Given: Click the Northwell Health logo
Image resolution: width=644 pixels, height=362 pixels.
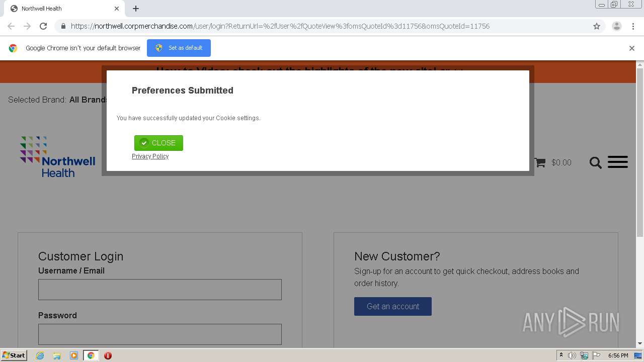Looking at the screenshot, I should tap(57, 157).
